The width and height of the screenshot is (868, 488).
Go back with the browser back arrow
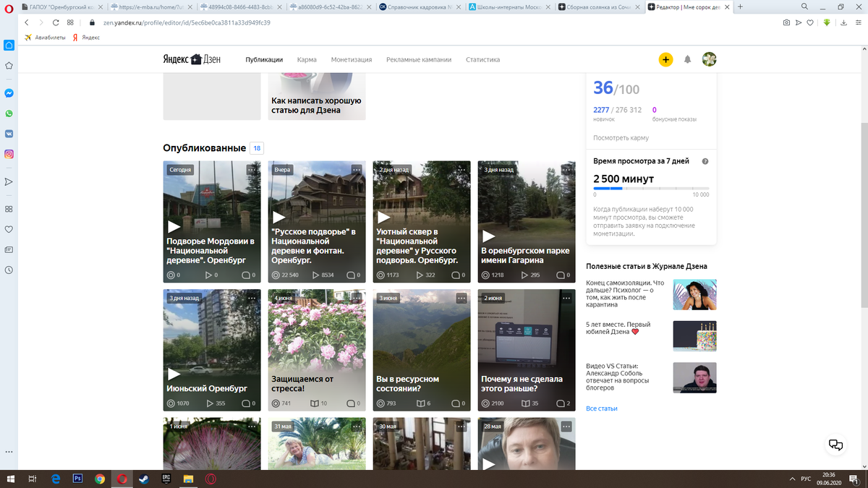point(27,22)
